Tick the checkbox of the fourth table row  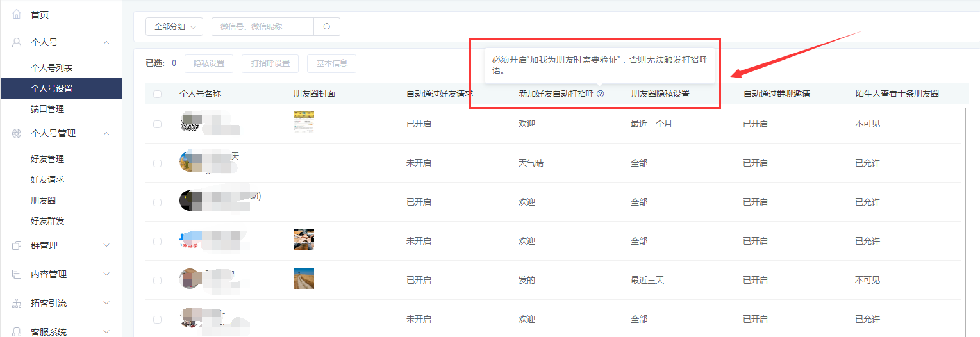pos(158,242)
